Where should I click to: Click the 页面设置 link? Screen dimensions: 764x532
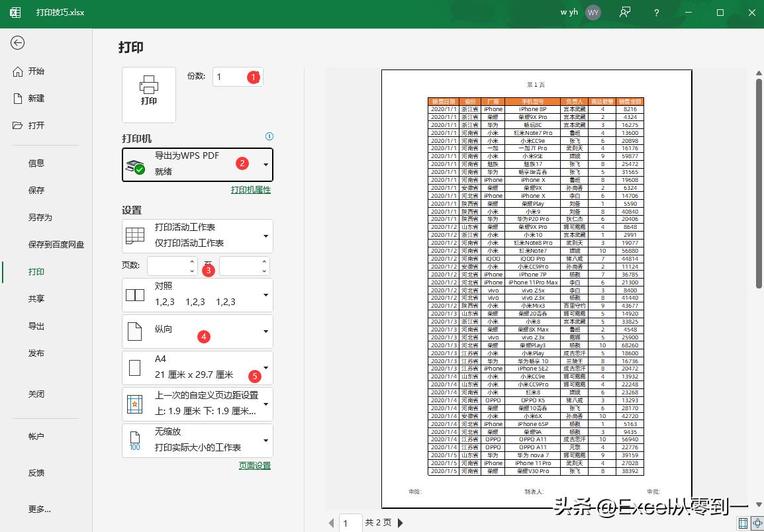(x=254, y=465)
